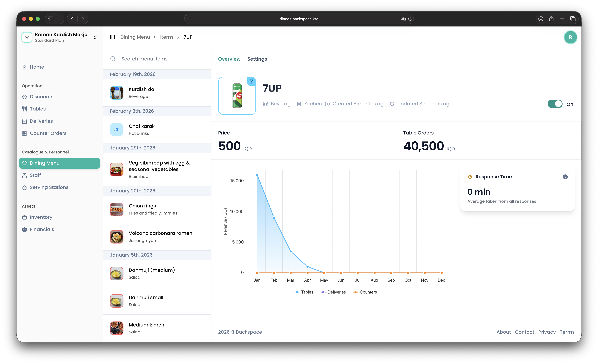Screen dimensions: 598x364
Task: Click the browser address bar
Action: coord(299,19)
